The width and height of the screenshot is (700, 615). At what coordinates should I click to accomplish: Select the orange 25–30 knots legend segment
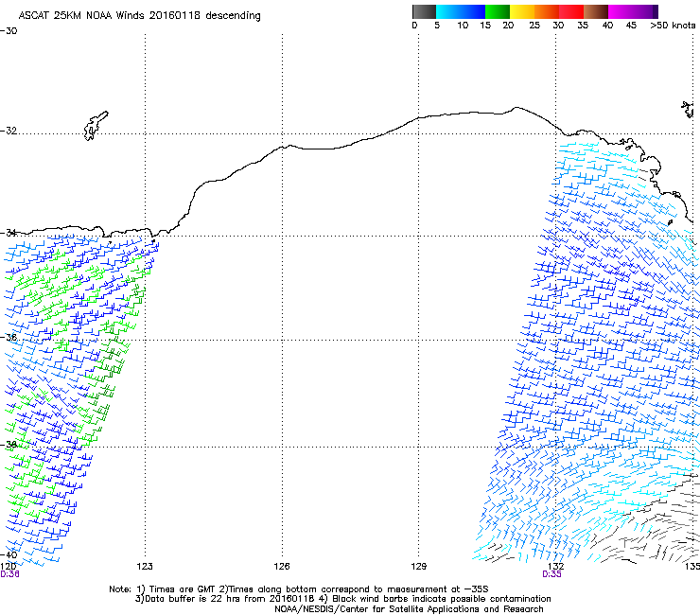[x=547, y=11]
